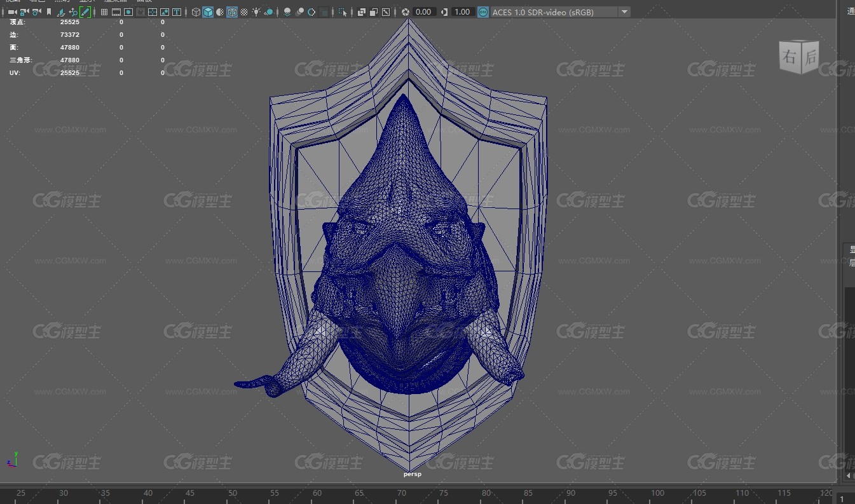Toggle the Film Gate display

(116, 12)
